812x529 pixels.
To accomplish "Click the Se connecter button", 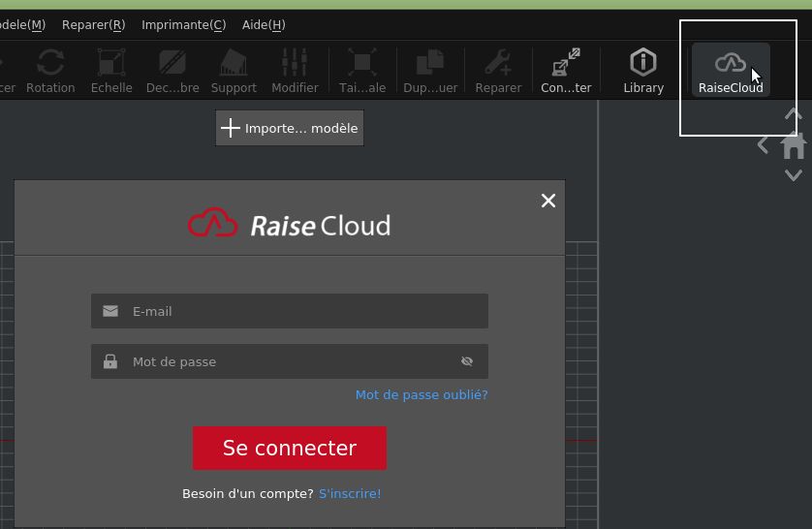I will (290, 449).
